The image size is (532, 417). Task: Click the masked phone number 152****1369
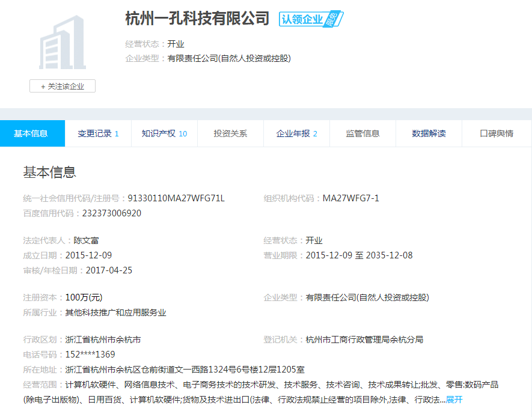coord(90,355)
